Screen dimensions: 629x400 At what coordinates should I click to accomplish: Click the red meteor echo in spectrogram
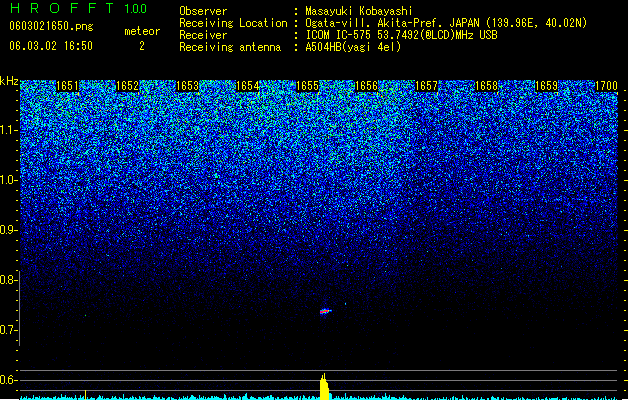point(325,311)
